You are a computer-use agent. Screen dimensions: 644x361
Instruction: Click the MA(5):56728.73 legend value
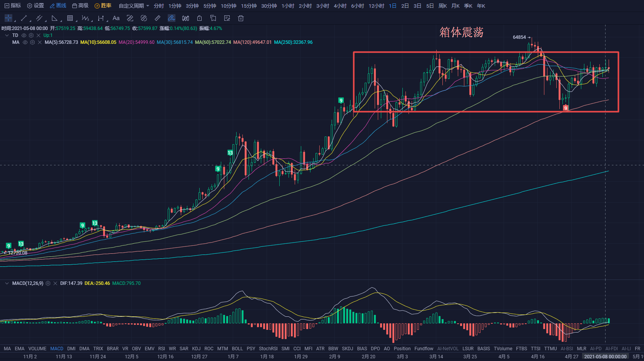click(61, 42)
